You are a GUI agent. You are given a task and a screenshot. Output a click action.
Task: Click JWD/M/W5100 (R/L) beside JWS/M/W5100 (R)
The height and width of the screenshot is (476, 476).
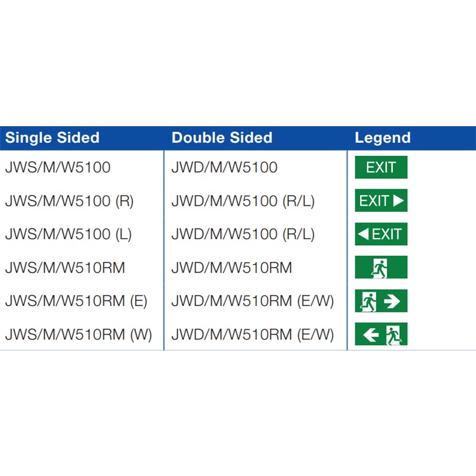(243, 201)
